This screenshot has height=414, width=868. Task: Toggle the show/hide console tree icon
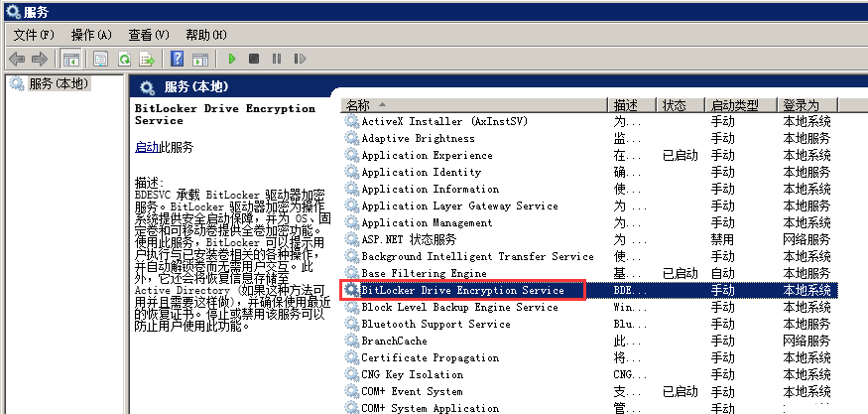pos(70,59)
